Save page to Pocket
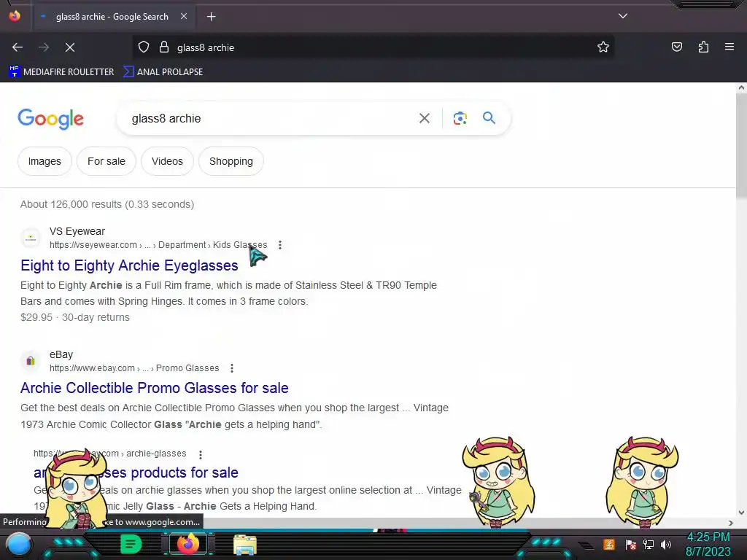This screenshot has width=747, height=560. click(x=676, y=47)
